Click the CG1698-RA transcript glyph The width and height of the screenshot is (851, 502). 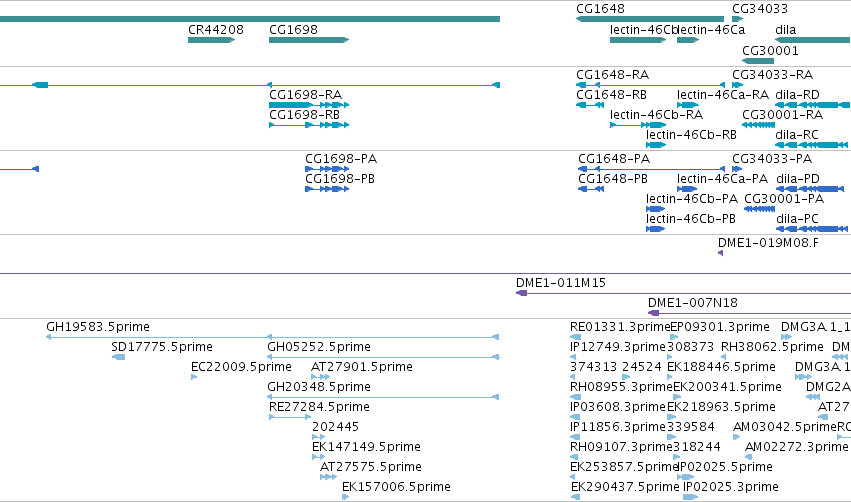pyautogui.click(x=309, y=105)
